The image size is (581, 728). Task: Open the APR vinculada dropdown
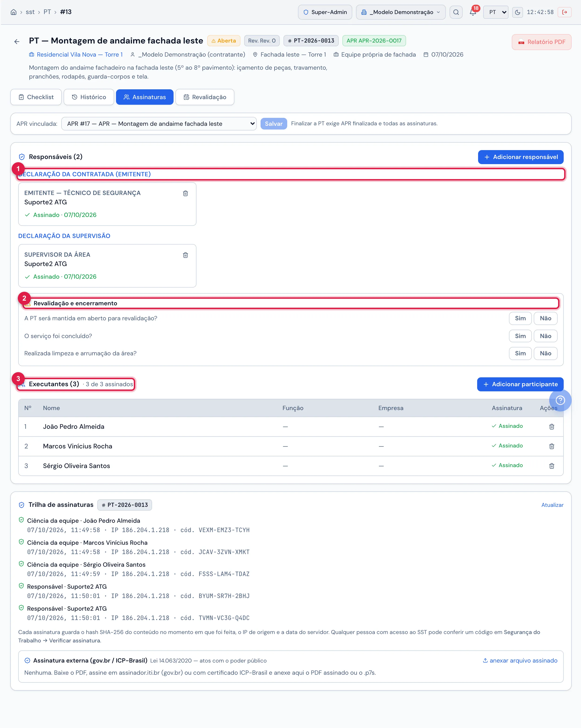pyautogui.click(x=159, y=124)
